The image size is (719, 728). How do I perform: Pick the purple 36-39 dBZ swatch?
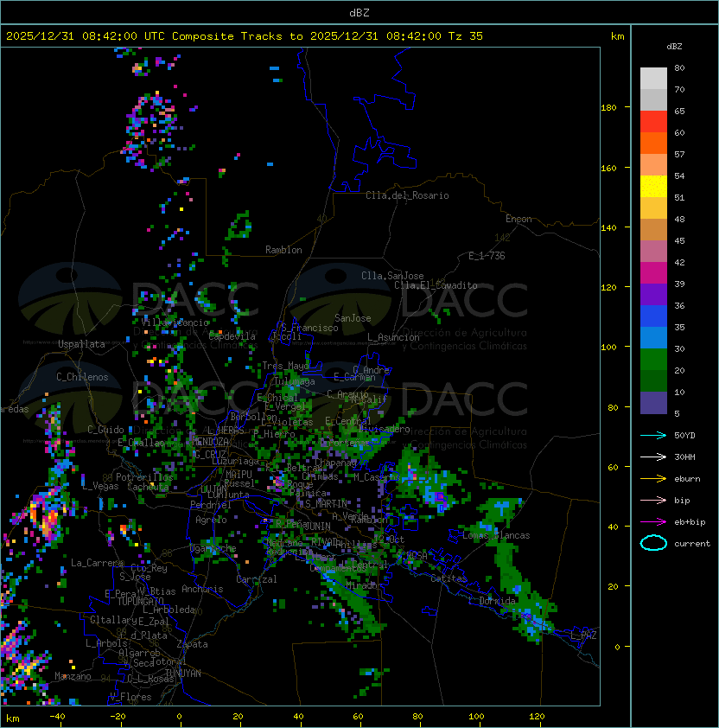(x=653, y=294)
